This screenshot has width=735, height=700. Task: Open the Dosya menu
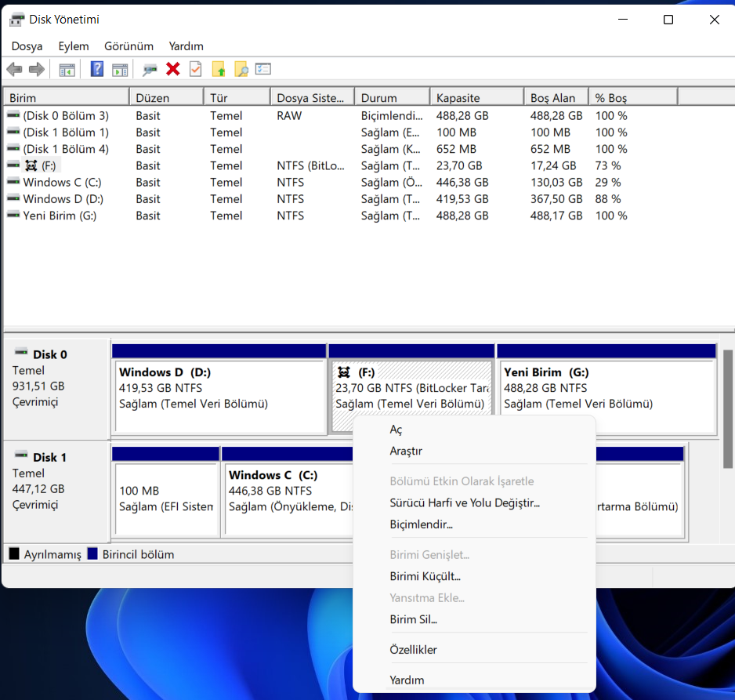tap(27, 46)
